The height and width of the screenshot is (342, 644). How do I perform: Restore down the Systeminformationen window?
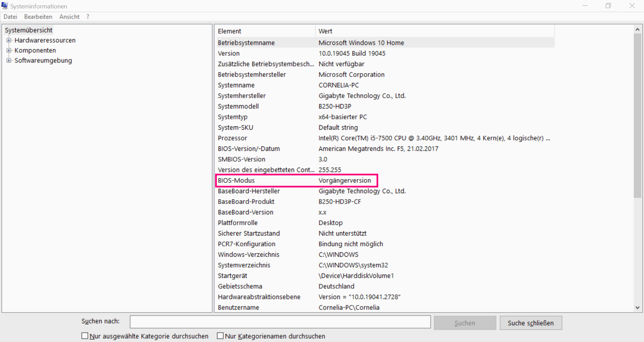coord(608,6)
